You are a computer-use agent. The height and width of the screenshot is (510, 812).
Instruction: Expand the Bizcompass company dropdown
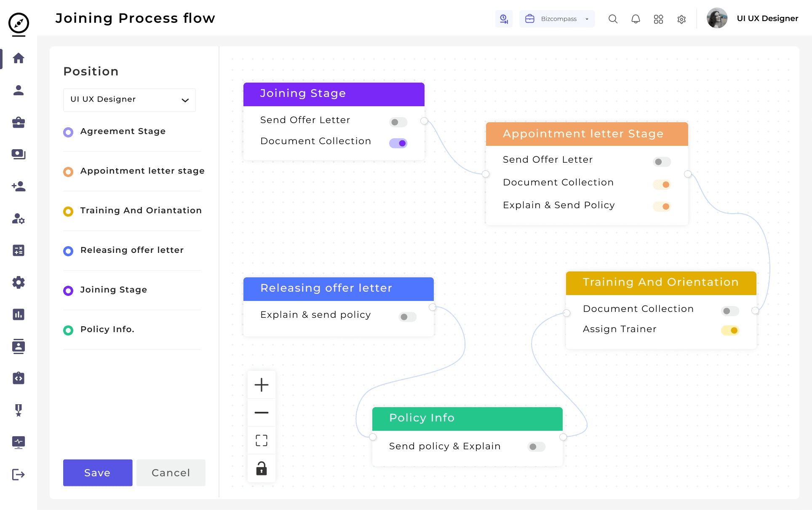[x=557, y=19]
